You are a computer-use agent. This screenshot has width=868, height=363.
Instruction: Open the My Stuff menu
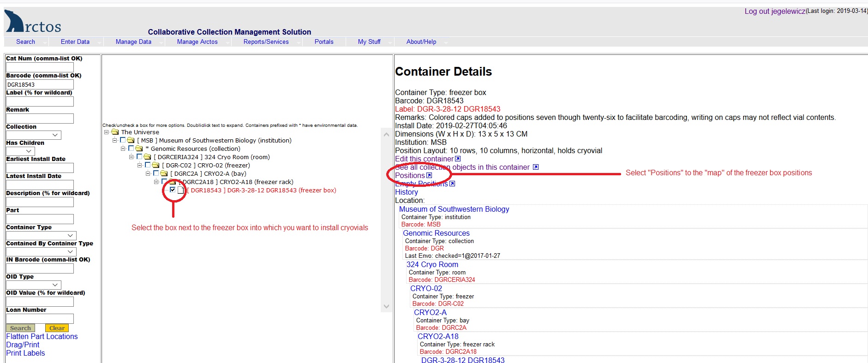point(369,42)
